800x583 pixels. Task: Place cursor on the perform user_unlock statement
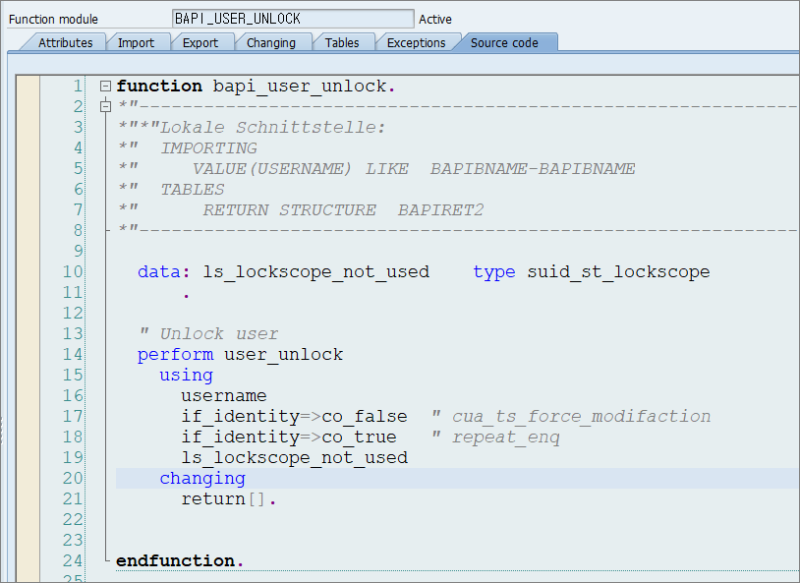coord(240,354)
